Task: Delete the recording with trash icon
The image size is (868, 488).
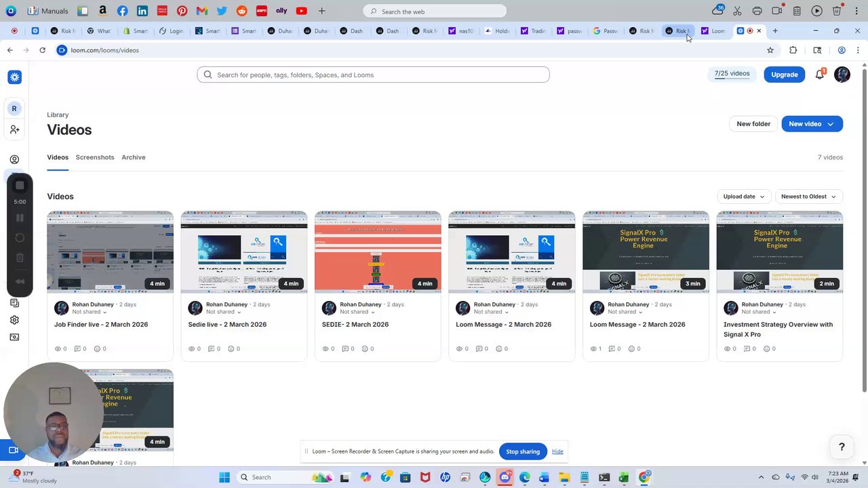Action: 20,258
